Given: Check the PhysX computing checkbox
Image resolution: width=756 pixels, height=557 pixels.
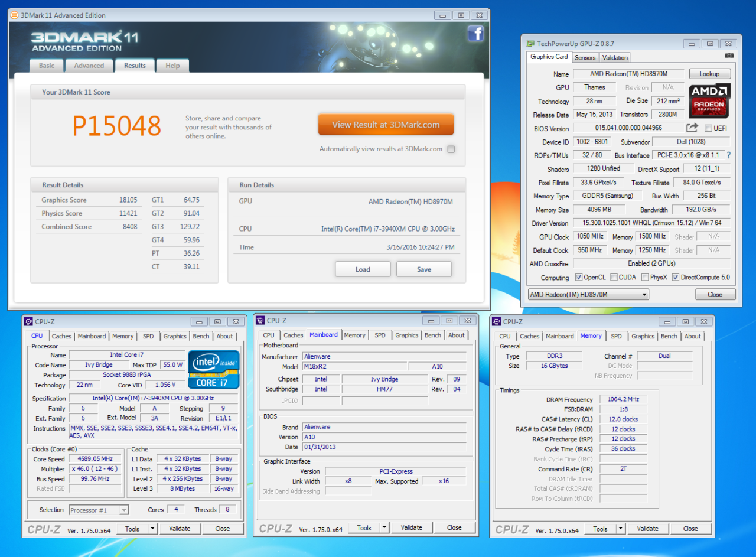Looking at the screenshot, I should (x=646, y=278).
